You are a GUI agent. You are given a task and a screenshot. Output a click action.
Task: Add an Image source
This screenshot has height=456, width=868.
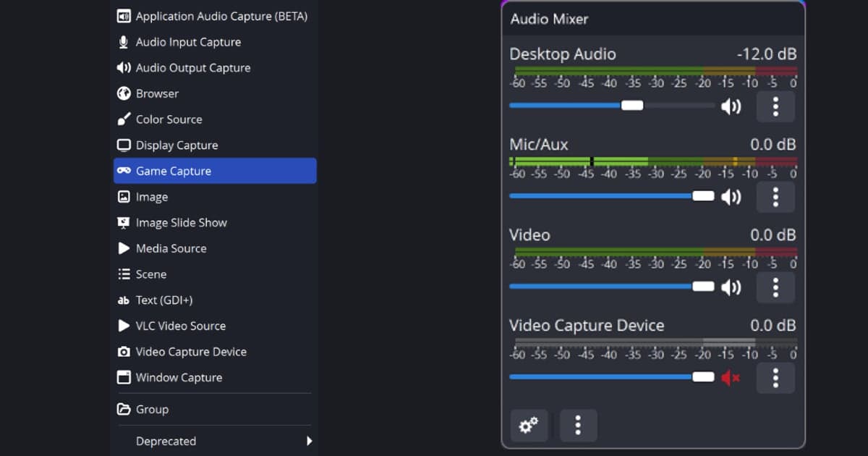215,197
